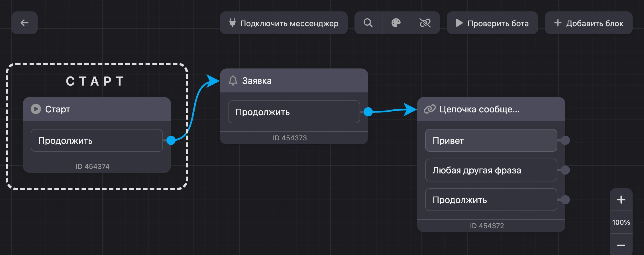Image resolution: width=644 pixels, height=255 pixels.
Task: Select the Заявка block header
Action: (x=294, y=80)
